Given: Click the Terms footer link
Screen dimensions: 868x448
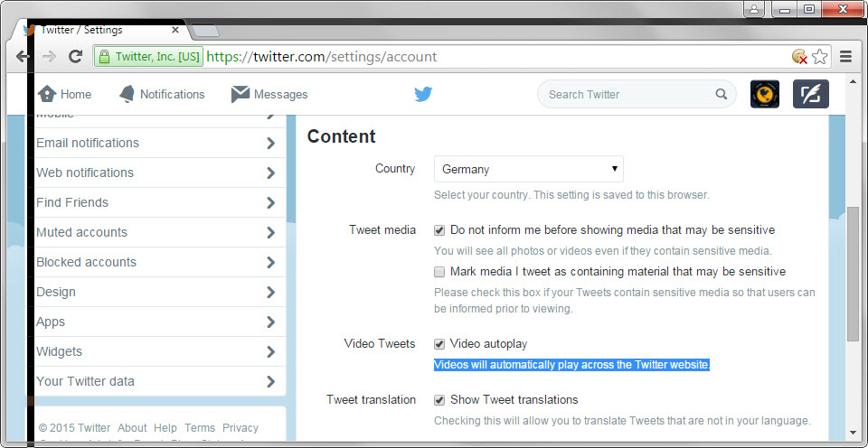Looking at the screenshot, I should (200, 428).
